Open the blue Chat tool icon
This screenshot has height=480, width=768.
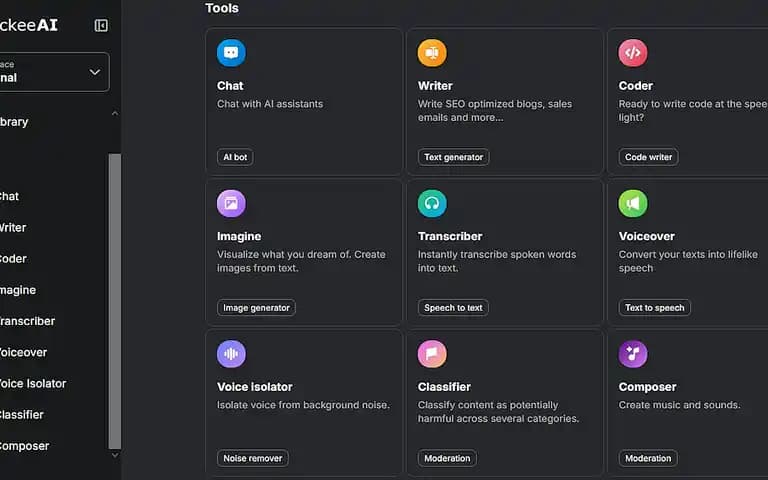(231, 53)
